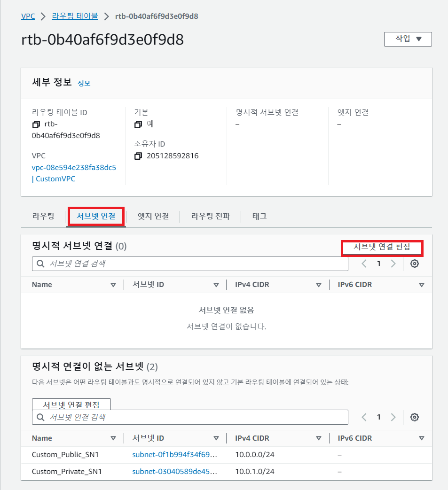Select Custom_Public_SN1 name cell
Screen dimensions: 448x490
coord(65,455)
